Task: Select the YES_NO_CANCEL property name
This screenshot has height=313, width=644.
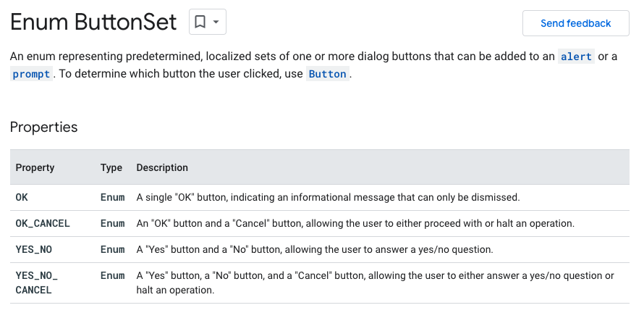Action: coord(37,283)
